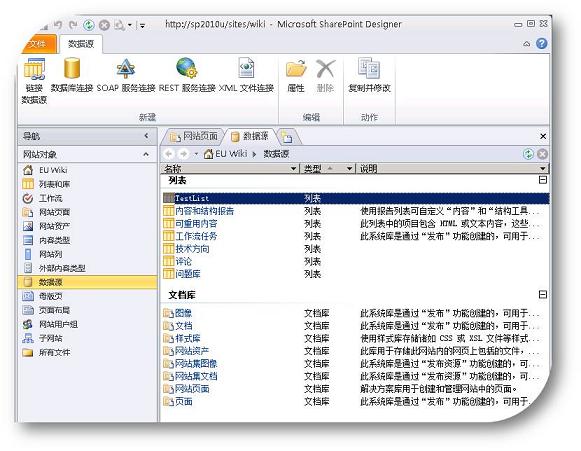Open the 工作流任务 list
The image size is (581, 451).
point(196,236)
